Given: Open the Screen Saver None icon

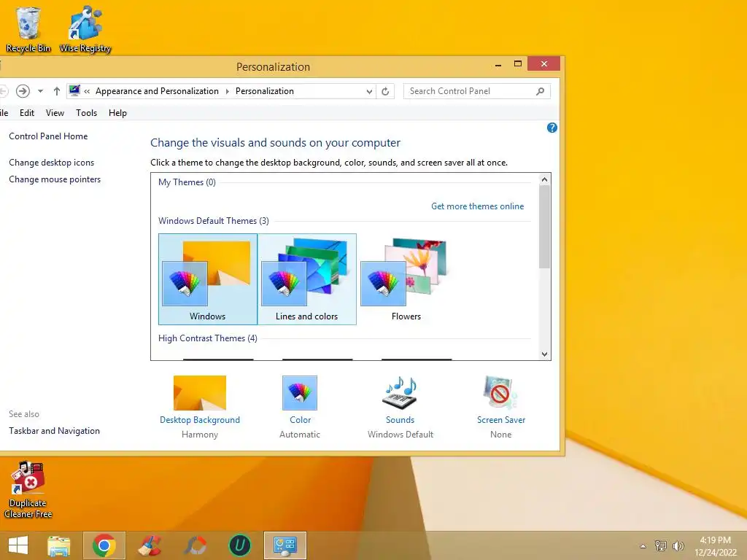Looking at the screenshot, I should [x=500, y=393].
